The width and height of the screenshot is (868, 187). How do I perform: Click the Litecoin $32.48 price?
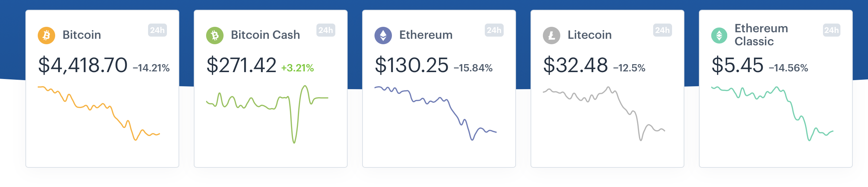[575, 65]
